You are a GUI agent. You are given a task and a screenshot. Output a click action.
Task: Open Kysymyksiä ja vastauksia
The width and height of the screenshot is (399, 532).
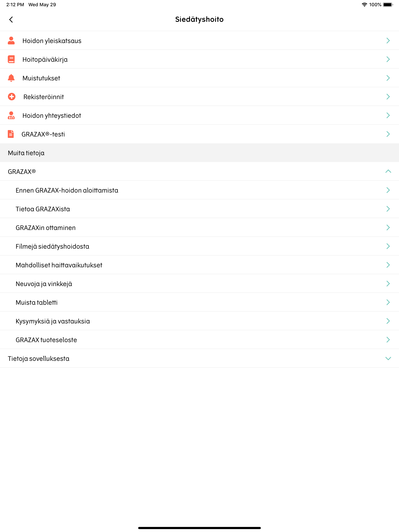click(199, 321)
